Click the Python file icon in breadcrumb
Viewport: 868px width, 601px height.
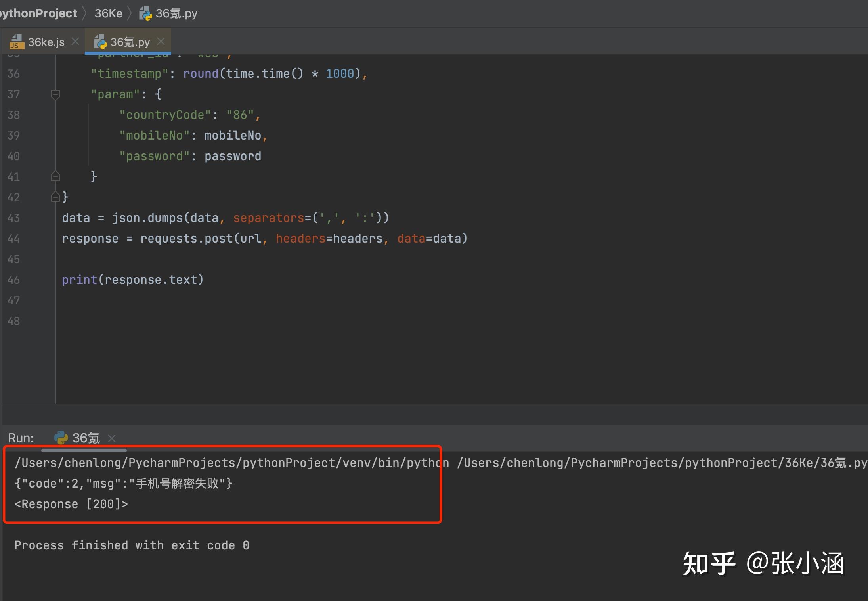(145, 13)
